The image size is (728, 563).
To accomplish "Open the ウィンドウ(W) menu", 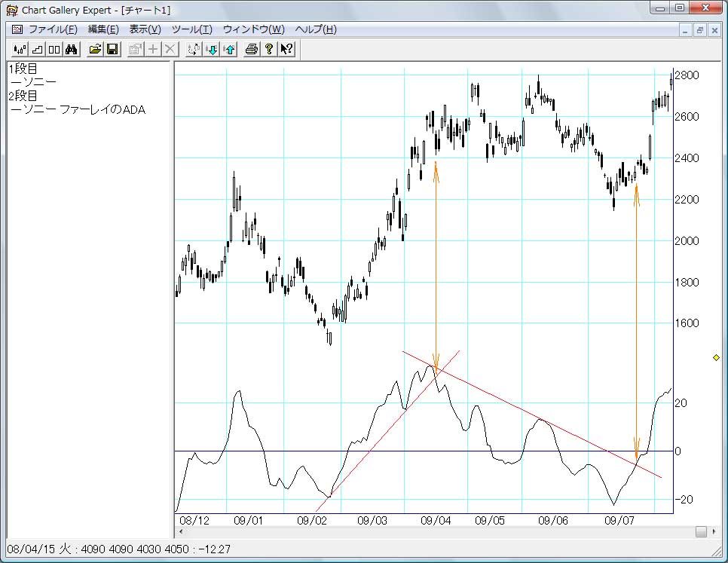I will click(254, 29).
